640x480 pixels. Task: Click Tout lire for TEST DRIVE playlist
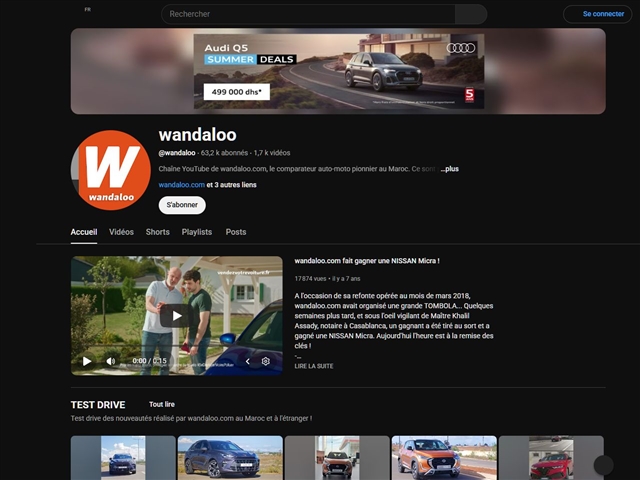point(162,404)
